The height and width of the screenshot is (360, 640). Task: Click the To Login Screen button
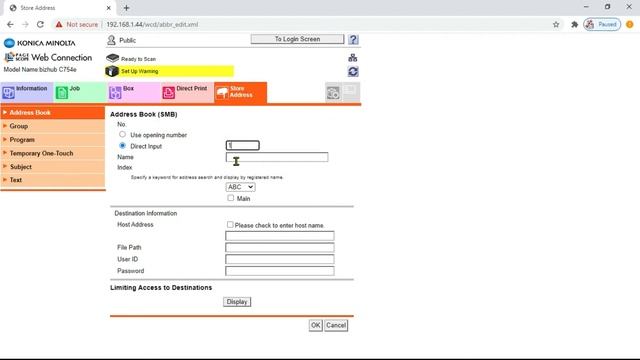coord(297,39)
